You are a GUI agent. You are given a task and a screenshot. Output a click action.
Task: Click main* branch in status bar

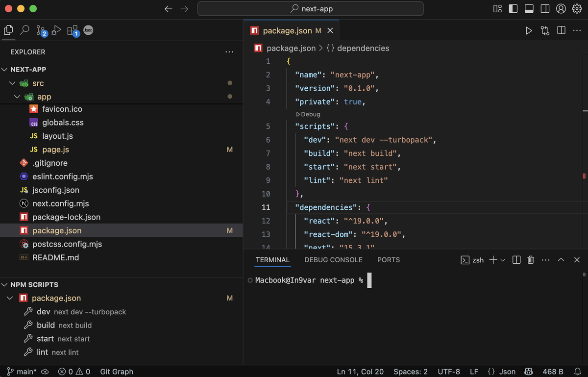click(22, 372)
